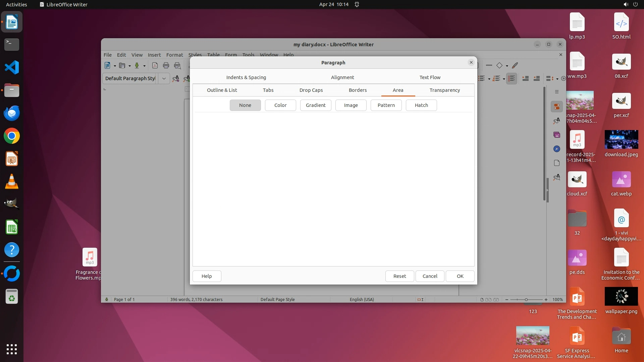Launch Google Chrome from the dock
The image size is (644, 362).
12,136
